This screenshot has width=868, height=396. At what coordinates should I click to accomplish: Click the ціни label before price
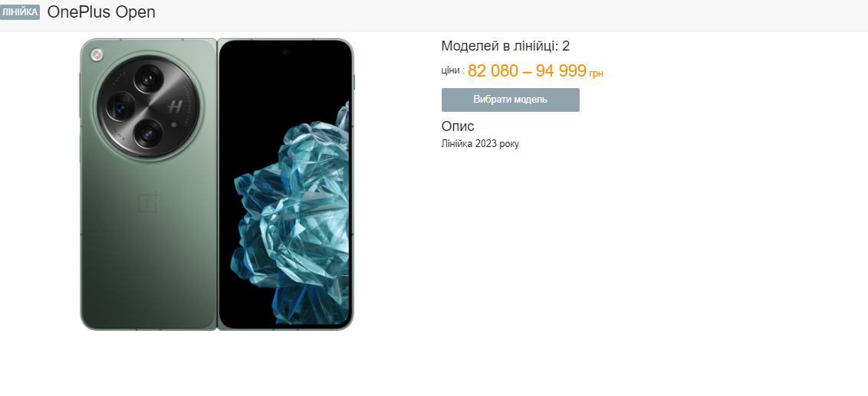coord(453,70)
